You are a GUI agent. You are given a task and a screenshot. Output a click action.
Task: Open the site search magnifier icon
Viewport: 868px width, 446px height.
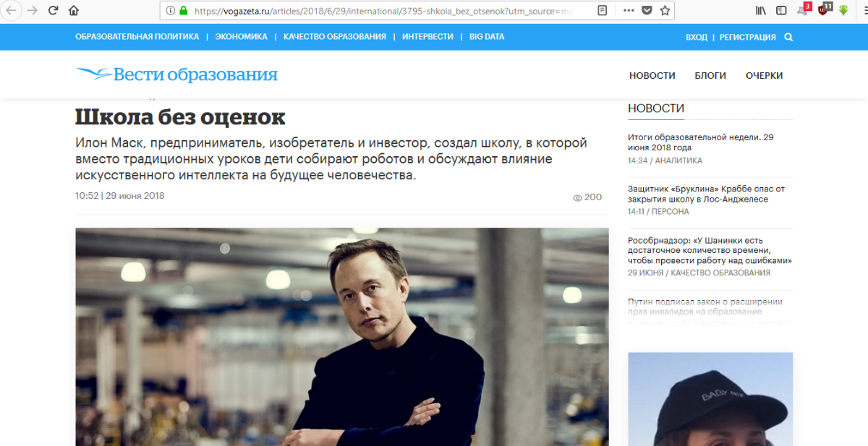click(788, 37)
